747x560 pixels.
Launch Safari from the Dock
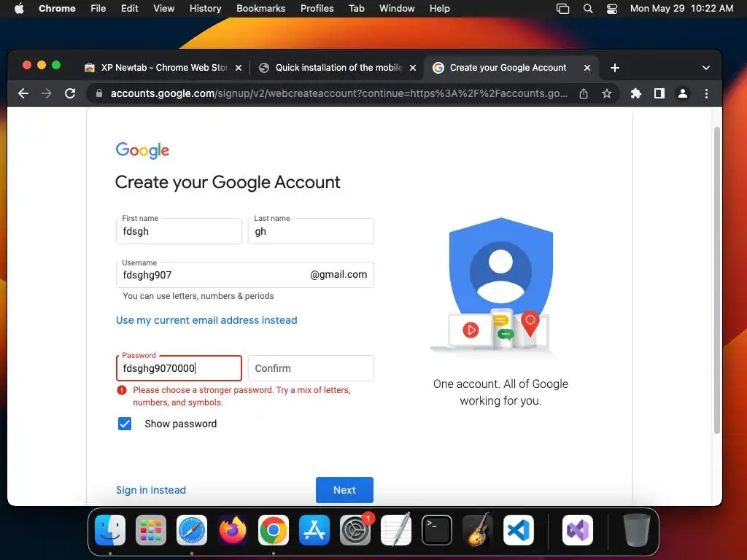coord(192,530)
